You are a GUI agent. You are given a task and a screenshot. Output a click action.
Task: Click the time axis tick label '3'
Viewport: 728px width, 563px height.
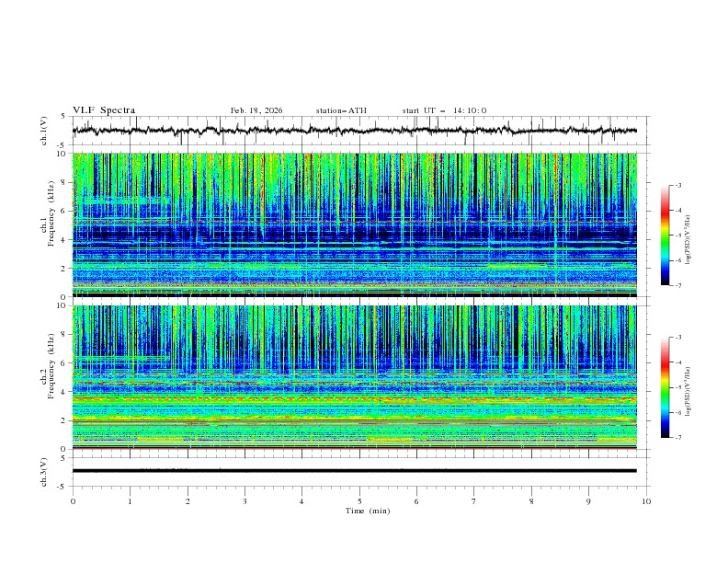(x=245, y=501)
